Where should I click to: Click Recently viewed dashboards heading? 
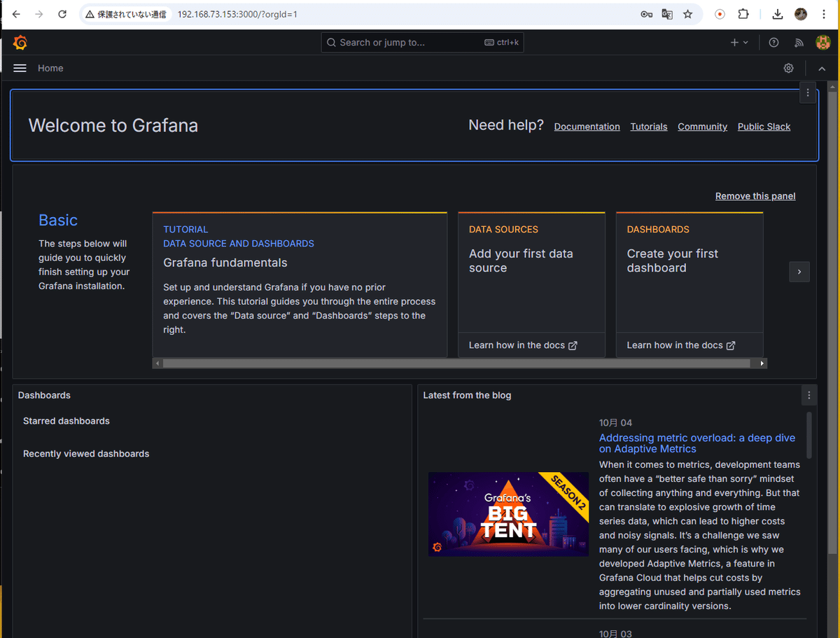[x=86, y=454]
